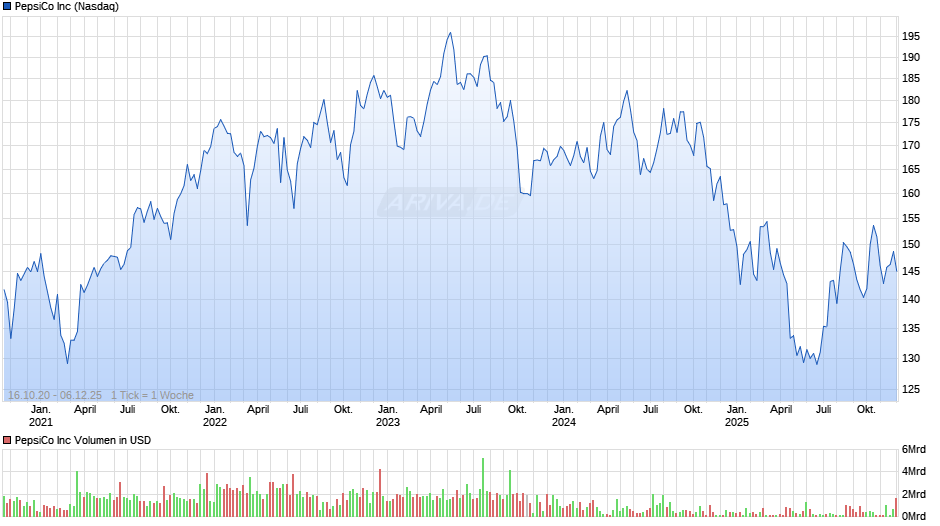The image size is (940, 526).
Task: Click the 'Jan. 2022' time axis label
Action: [215, 416]
